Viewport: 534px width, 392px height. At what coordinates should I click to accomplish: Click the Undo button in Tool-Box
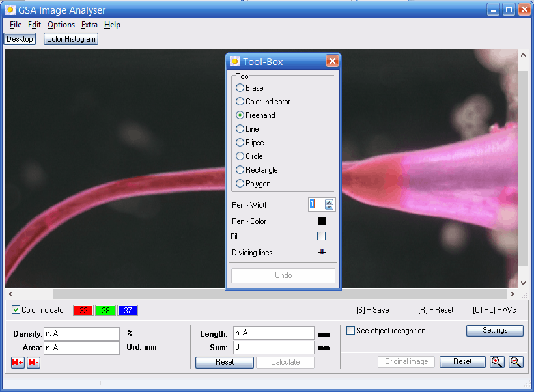(x=283, y=275)
